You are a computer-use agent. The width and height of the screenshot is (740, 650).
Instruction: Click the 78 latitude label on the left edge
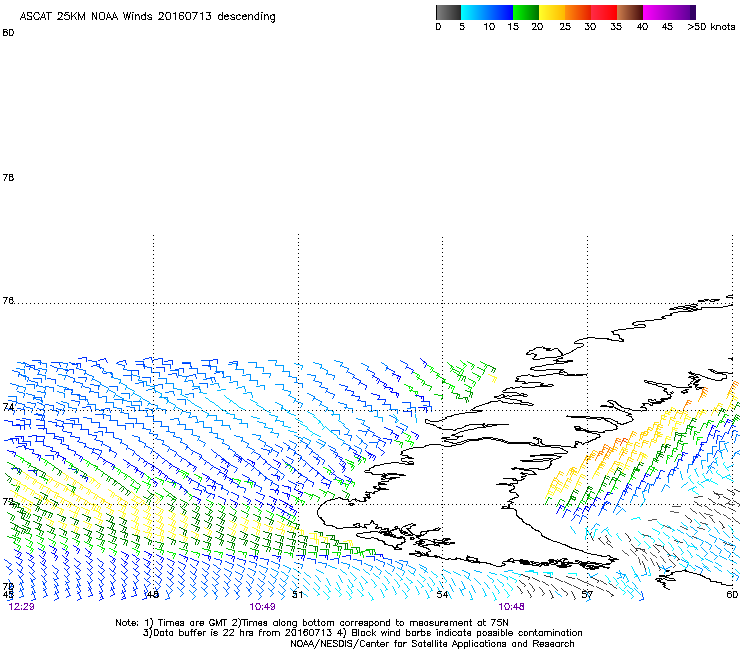(8, 177)
